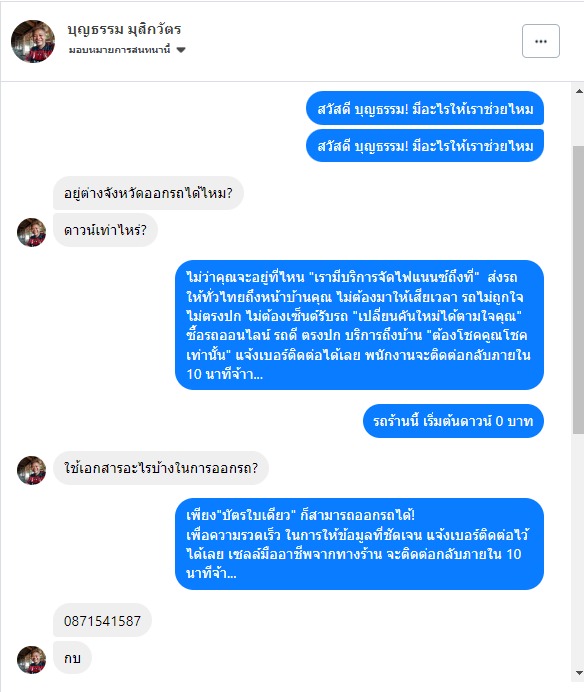
Task: Open the contact name บุญธรรม มุสิกวัตร
Action: (x=124, y=30)
